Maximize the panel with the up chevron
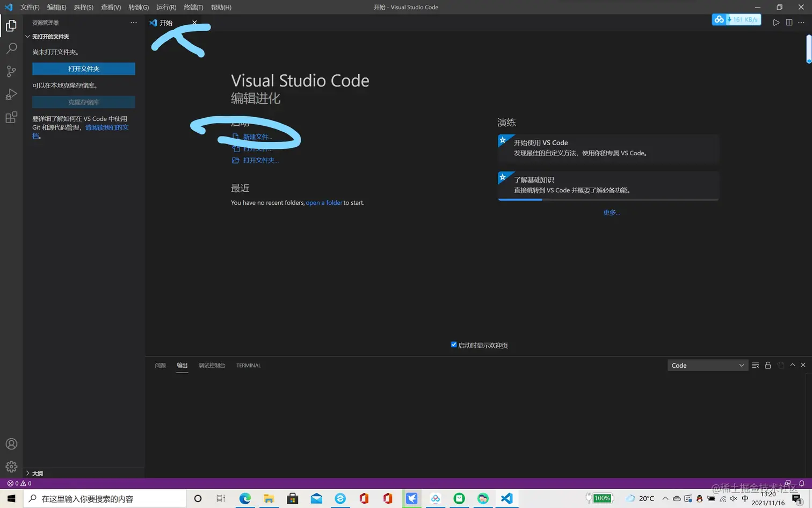 pyautogui.click(x=793, y=365)
